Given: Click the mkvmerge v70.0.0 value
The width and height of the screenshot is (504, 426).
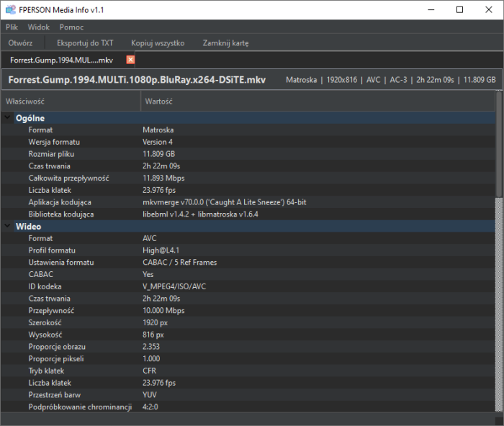Looking at the screenshot, I should click(x=225, y=202).
